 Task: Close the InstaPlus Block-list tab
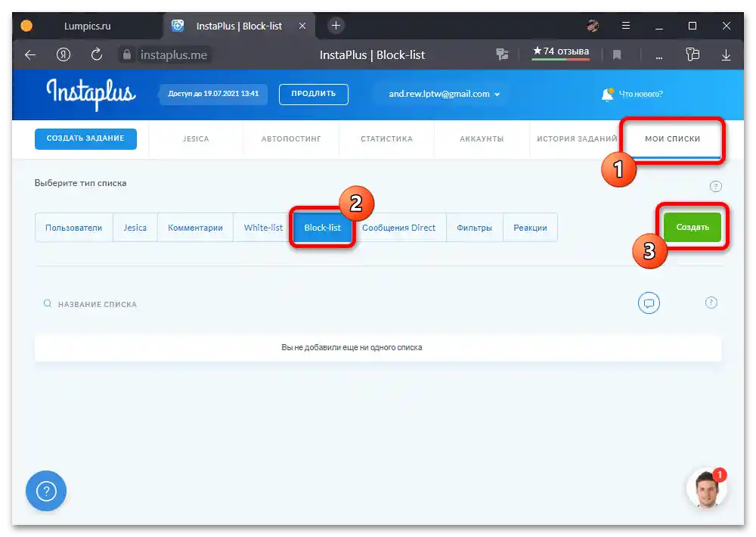coord(302,26)
